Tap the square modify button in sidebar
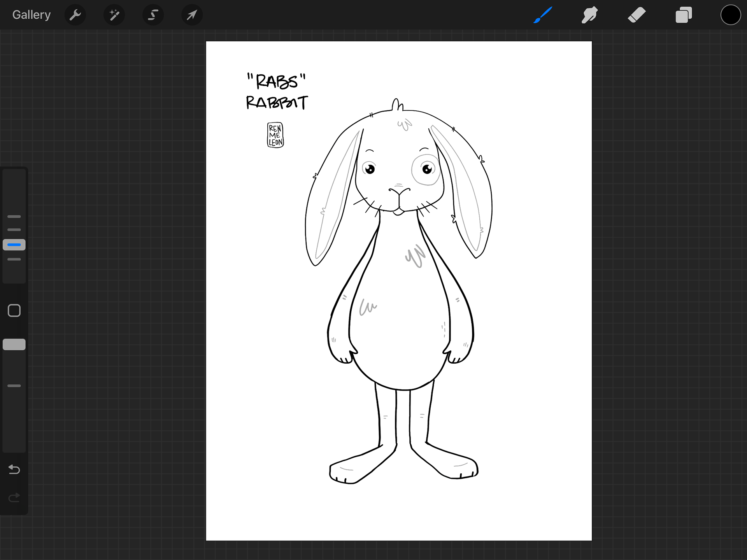The image size is (747, 560). pyautogui.click(x=14, y=310)
